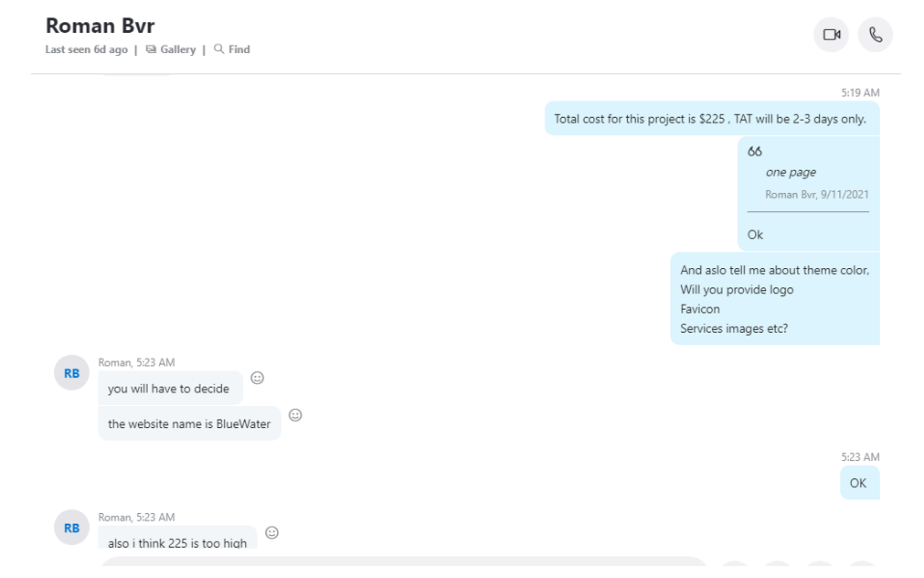The image size is (924, 578).
Task: Open Find to search the conversation
Action: coord(231,49)
